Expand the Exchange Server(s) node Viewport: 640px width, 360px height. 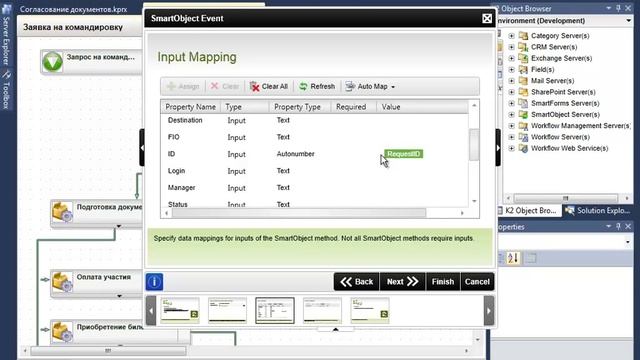pos(511,58)
